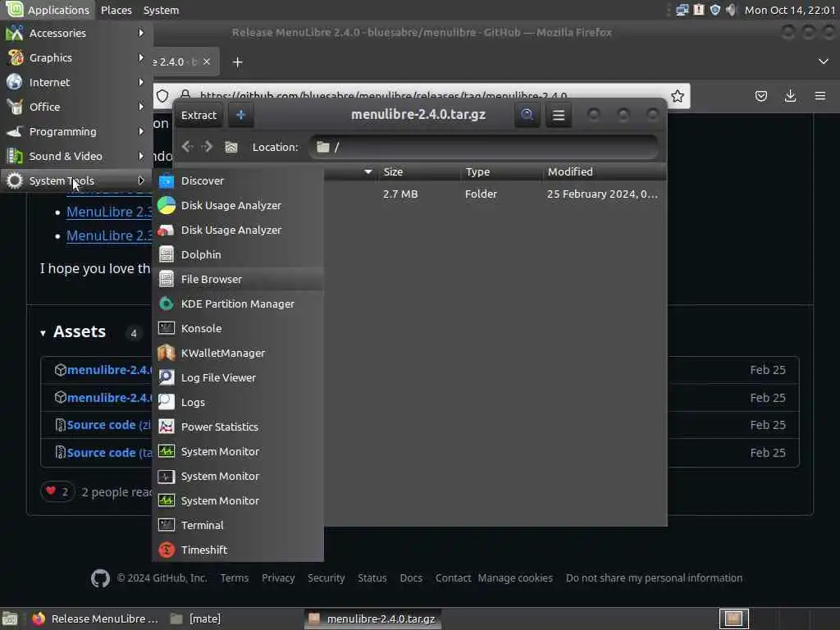This screenshot has width=840, height=630.
Task: Click the heart reaction button
Action: (57, 492)
